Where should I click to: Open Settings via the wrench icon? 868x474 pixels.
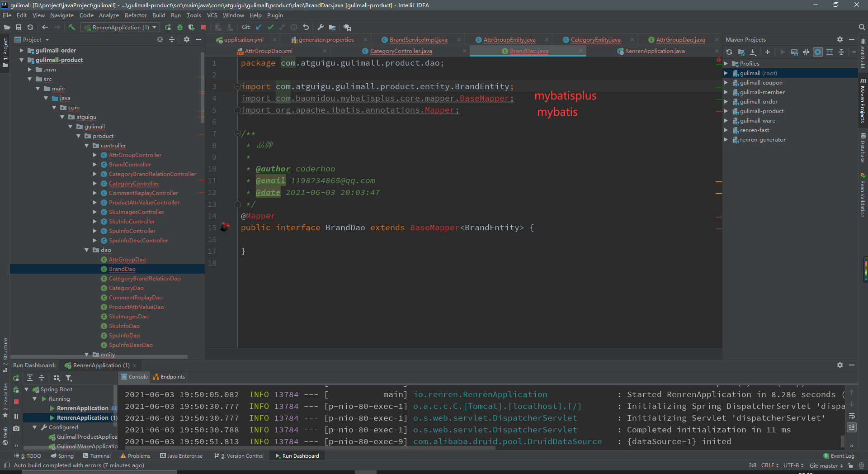321,27
